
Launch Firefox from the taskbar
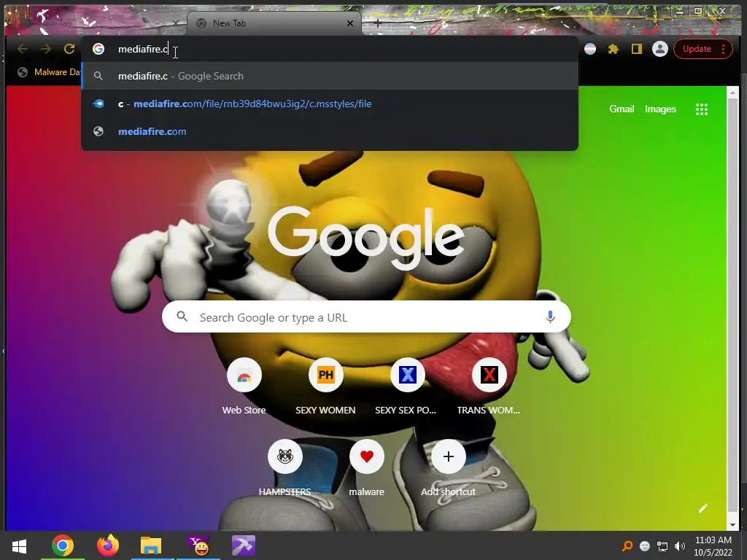[108, 545]
